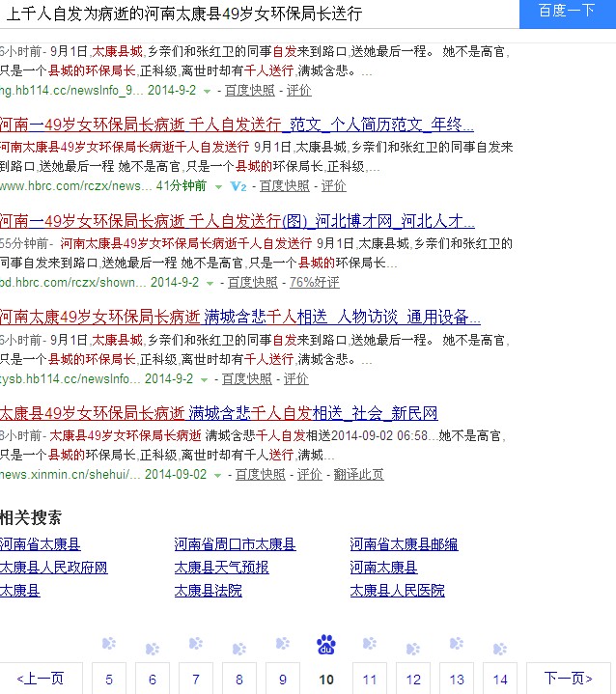
Task: Search related term 河南省太康县
Action: 41,544
